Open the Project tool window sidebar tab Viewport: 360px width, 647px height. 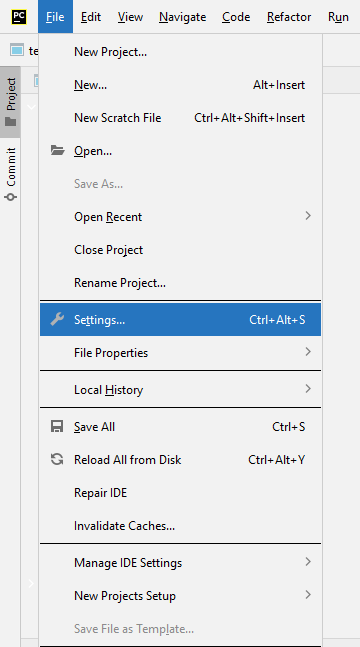(x=10, y=102)
